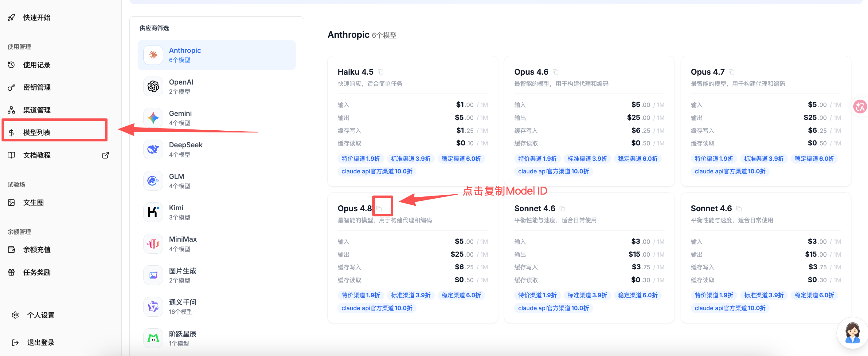The image size is (868, 356).
Task: Click the "$0.10 / 1M" cache read price
Action: click(472, 143)
